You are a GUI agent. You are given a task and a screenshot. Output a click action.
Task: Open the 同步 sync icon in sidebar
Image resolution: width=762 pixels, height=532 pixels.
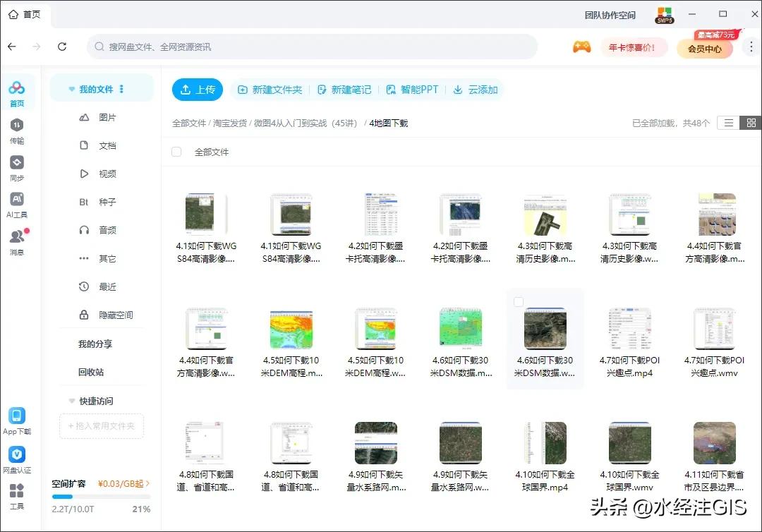click(17, 163)
